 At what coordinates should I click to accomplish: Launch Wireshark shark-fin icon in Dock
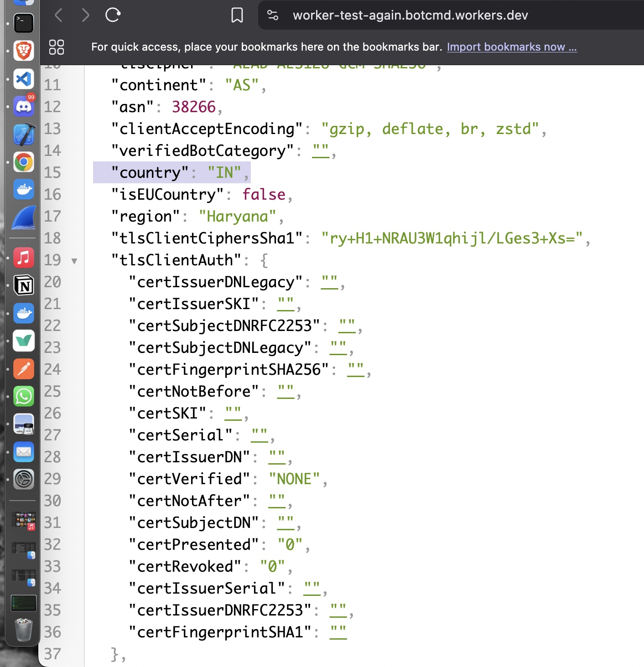click(x=24, y=217)
